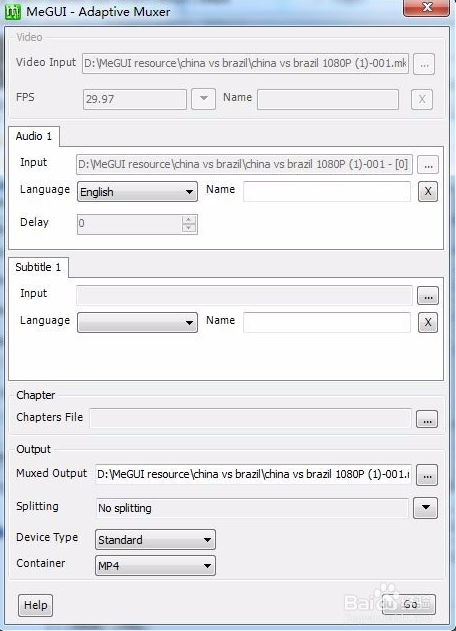Screen dimensions: 456x631
Task: Select the Subtitle 1 tab
Action: (38, 267)
